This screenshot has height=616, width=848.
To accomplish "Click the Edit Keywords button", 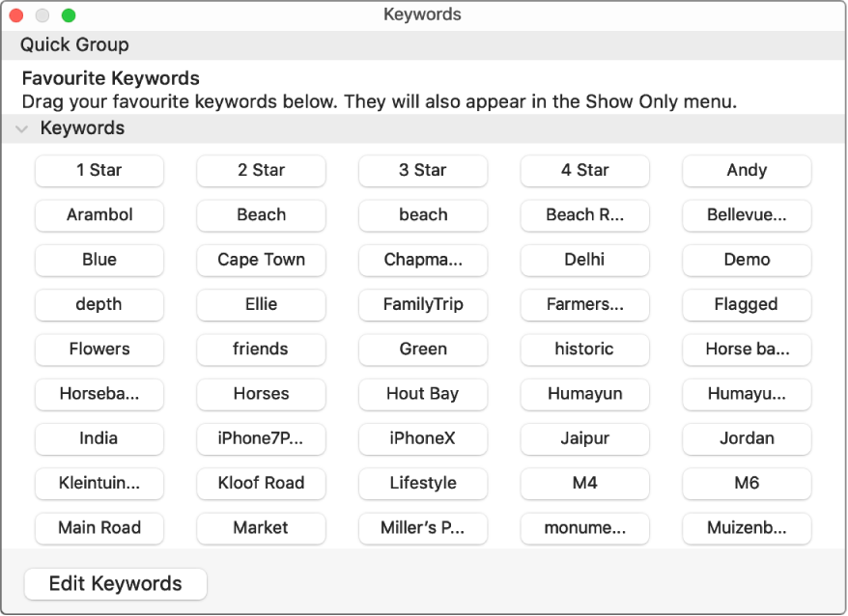I will coord(115,584).
